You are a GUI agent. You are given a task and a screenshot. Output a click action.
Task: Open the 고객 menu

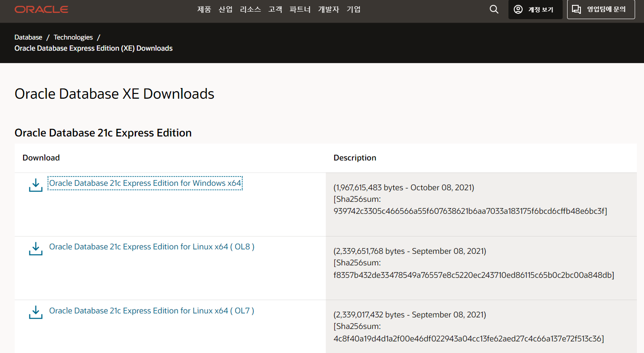coord(275,9)
